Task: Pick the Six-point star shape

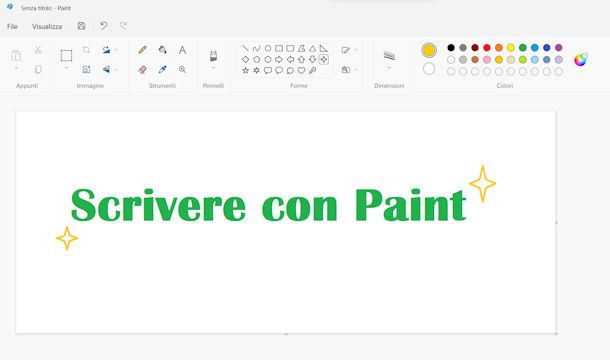Action: pos(256,70)
